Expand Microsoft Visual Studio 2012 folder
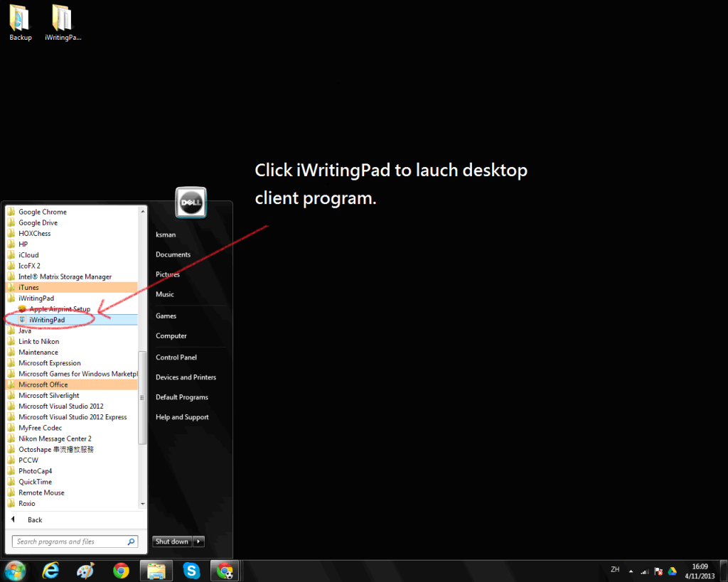 pos(72,406)
